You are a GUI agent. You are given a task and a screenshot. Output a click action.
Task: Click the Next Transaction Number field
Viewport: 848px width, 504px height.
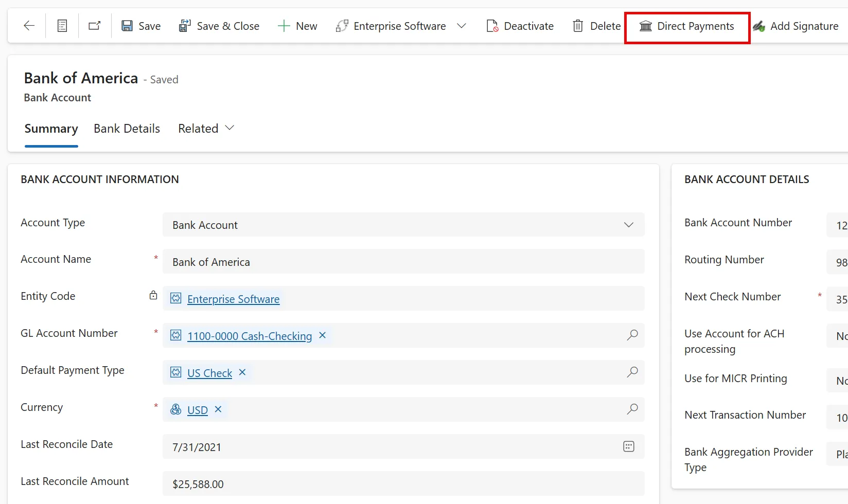[837, 418]
